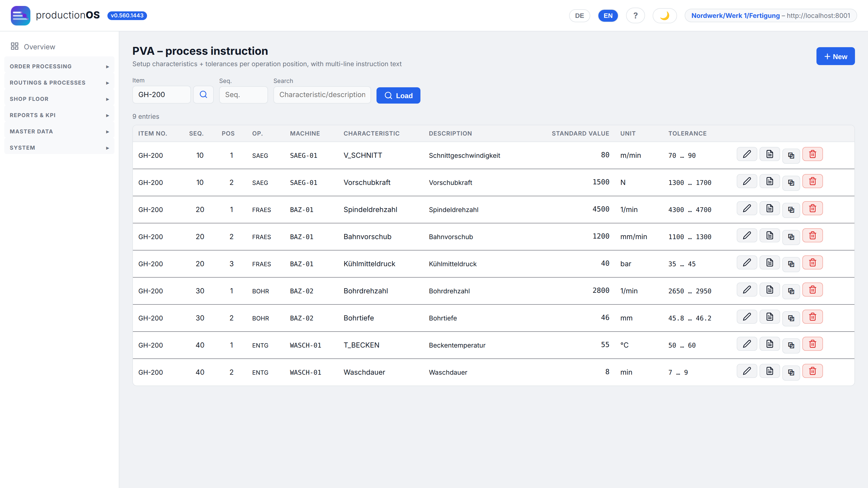Image resolution: width=868 pixels, height=488 pixels.
Task: Click the Standard Value column header
Action: pos(580,133)
